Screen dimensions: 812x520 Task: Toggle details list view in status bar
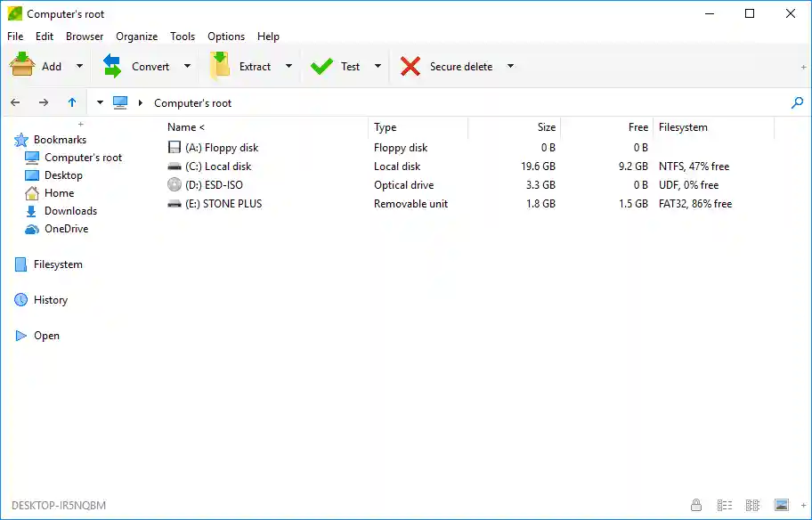[725, 505]
